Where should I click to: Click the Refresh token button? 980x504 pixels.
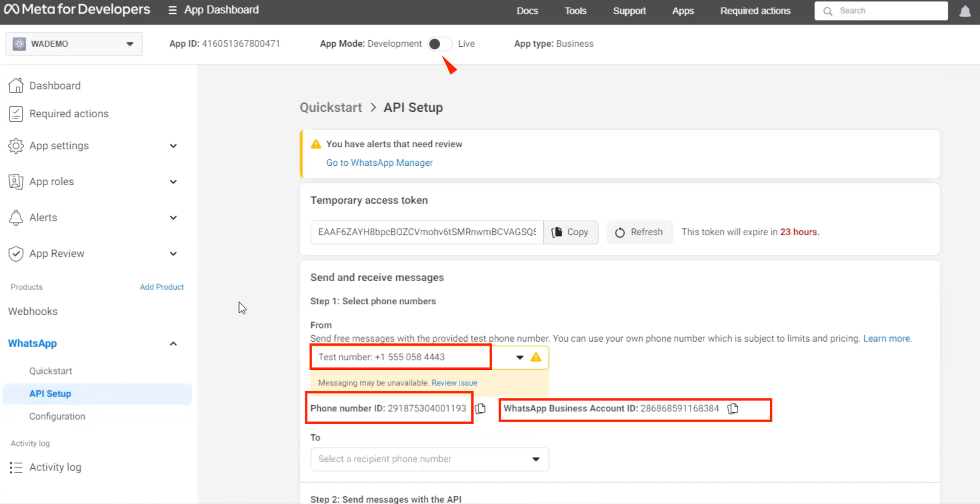click(x=639, y=232)
